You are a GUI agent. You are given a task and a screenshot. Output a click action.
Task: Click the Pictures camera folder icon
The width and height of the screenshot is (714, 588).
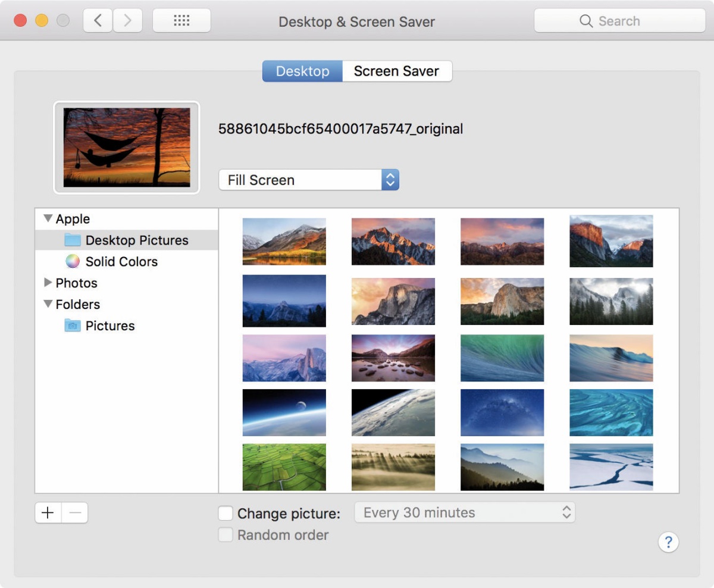coord(73,326)
